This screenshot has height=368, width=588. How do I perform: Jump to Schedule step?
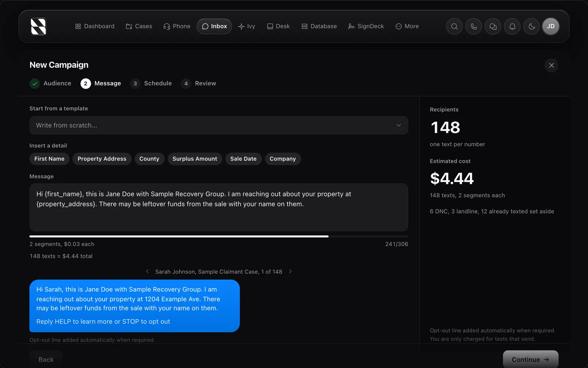[151, 84]
